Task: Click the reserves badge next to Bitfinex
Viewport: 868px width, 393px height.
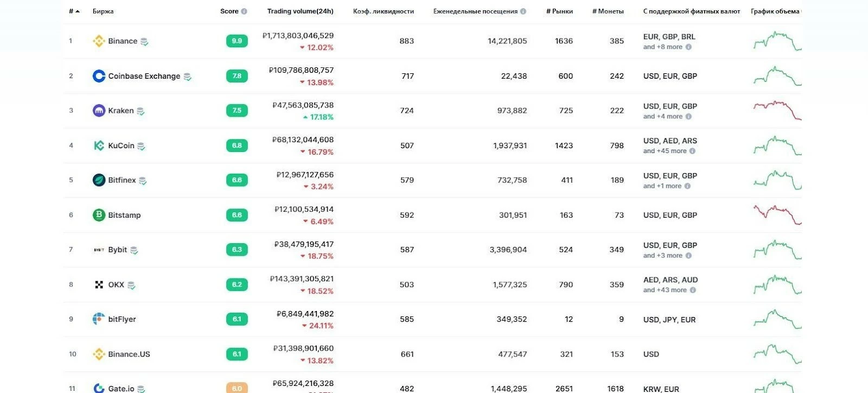Action: tap(143, 181)
